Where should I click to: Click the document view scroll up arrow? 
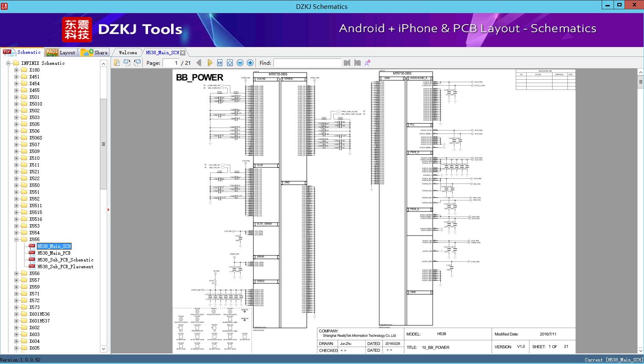click(641, 72)
